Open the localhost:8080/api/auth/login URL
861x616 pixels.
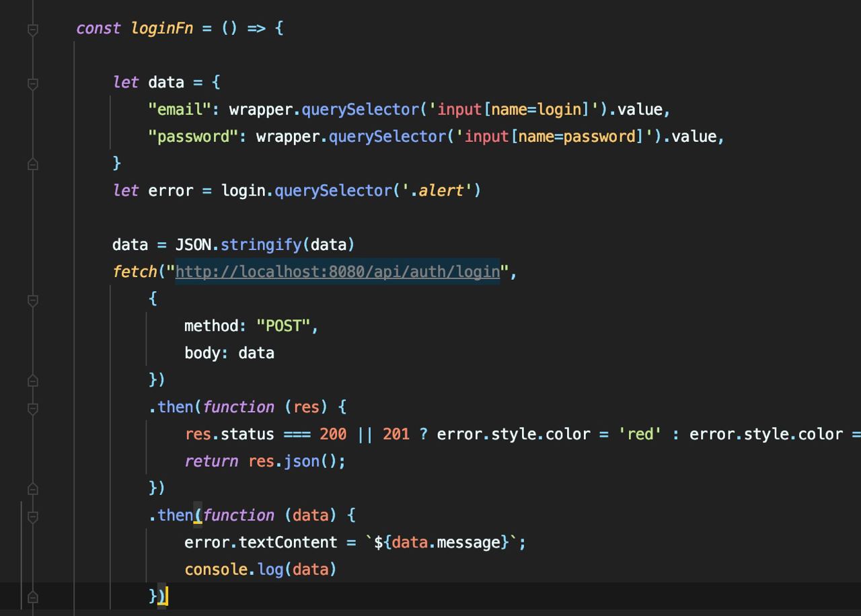[338, 272]
